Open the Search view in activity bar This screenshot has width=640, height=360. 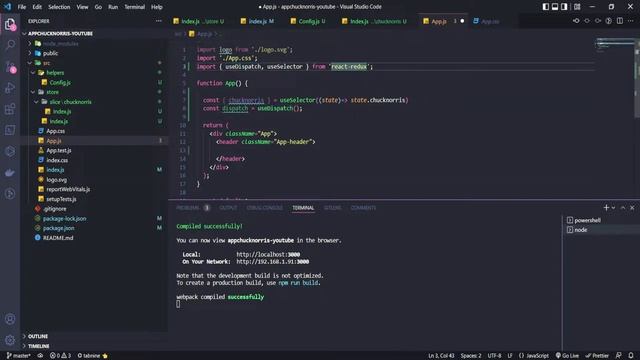[x=10, y=44]
